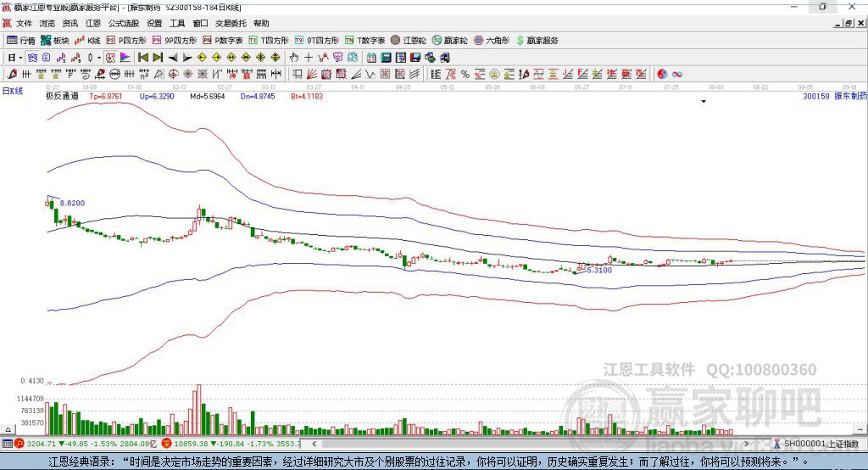Open the T数字表 tool
Viewport: 868px width, 470px height.
click(x=364, y=41)
